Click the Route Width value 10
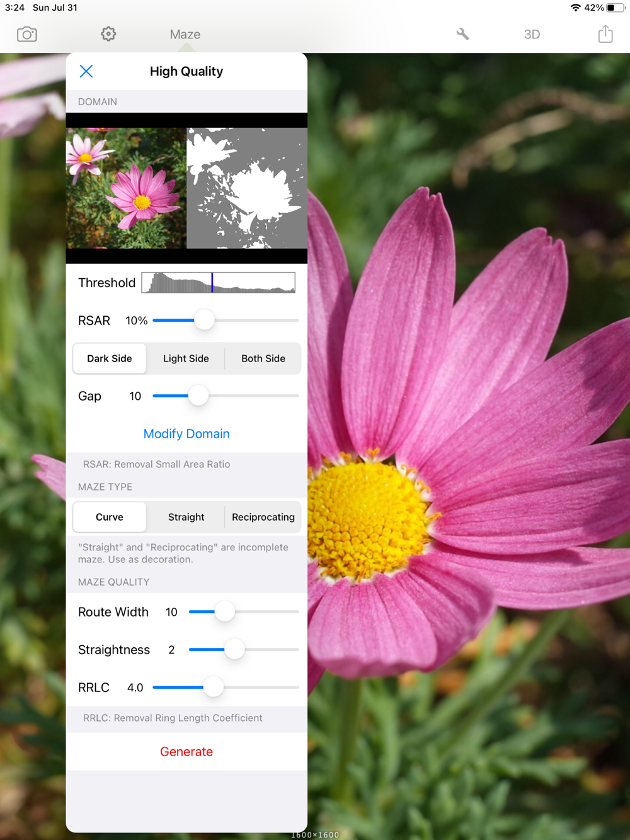The width and height of the screenshot is (630, 840). click(171, 612)
